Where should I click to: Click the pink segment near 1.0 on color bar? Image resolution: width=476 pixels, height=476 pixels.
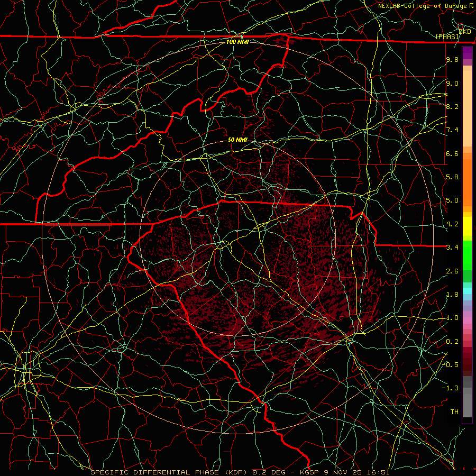point(467,321)
